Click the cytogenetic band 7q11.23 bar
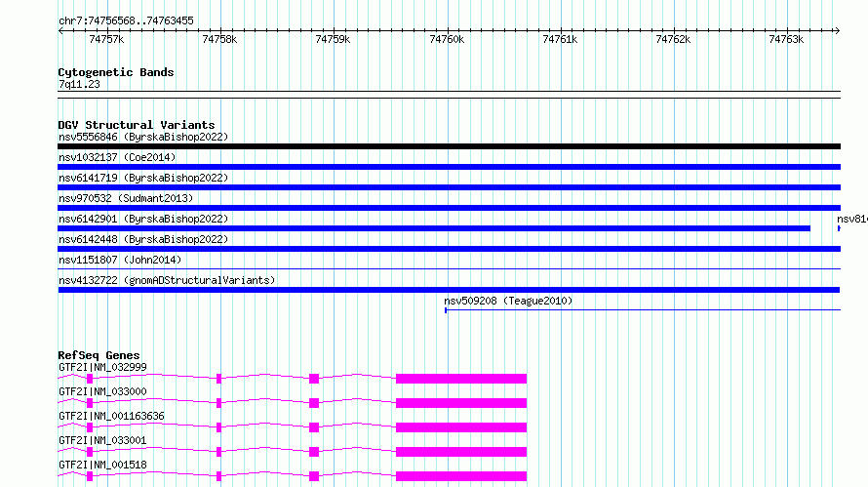868x487 pixels. pyautogui.click(x=449, y=95)
